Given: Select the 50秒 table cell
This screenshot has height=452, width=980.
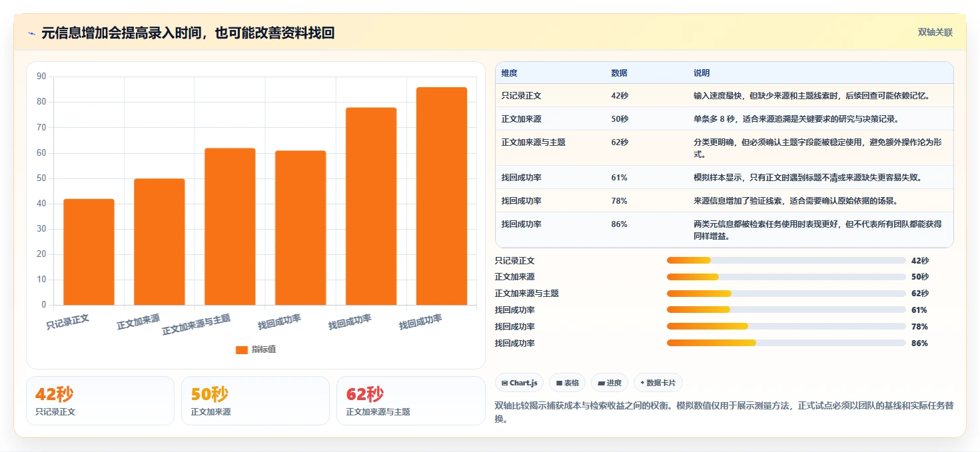Looking at the screenshot, I should pyautogui.click(x=620, y=119).
